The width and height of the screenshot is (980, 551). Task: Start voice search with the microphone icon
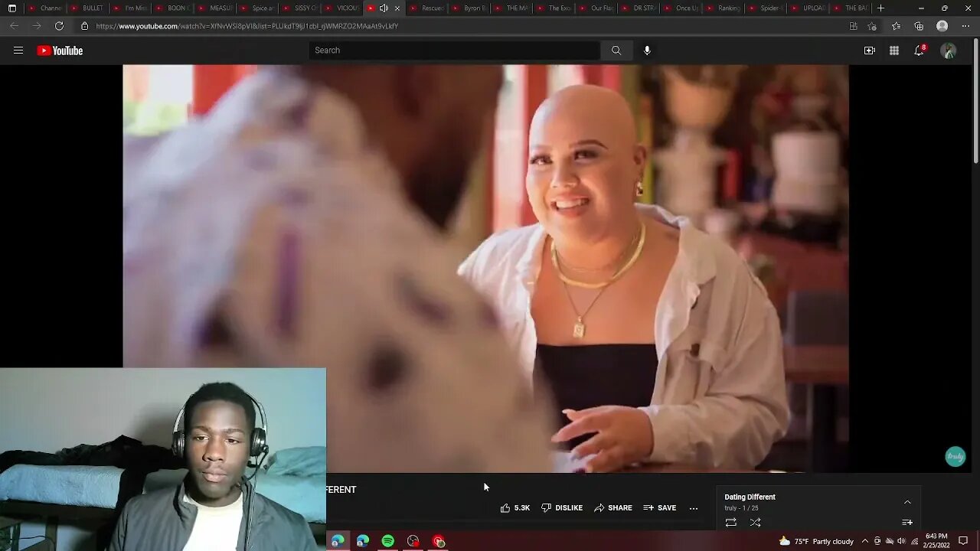647,51
